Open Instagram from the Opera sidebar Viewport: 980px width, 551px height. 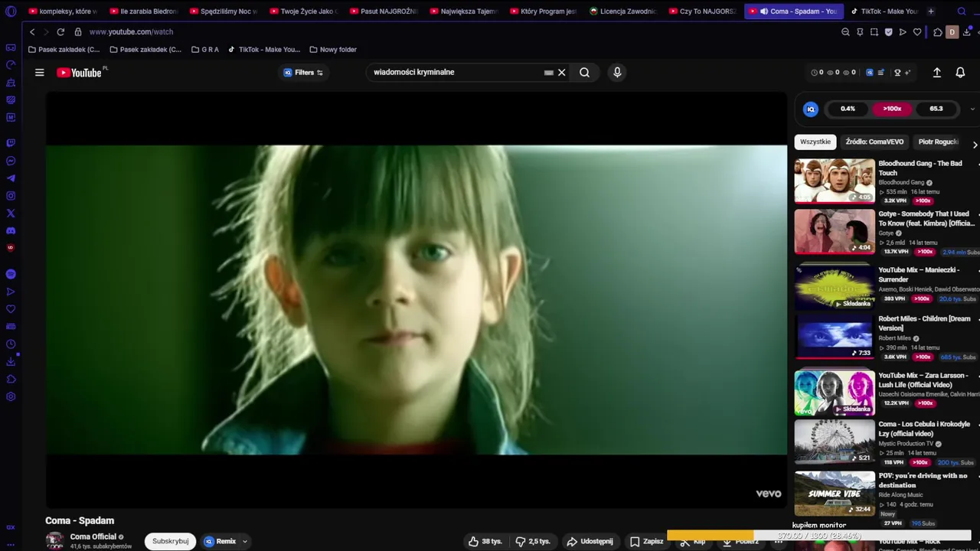pyautogui.click(x=11, y=196)
